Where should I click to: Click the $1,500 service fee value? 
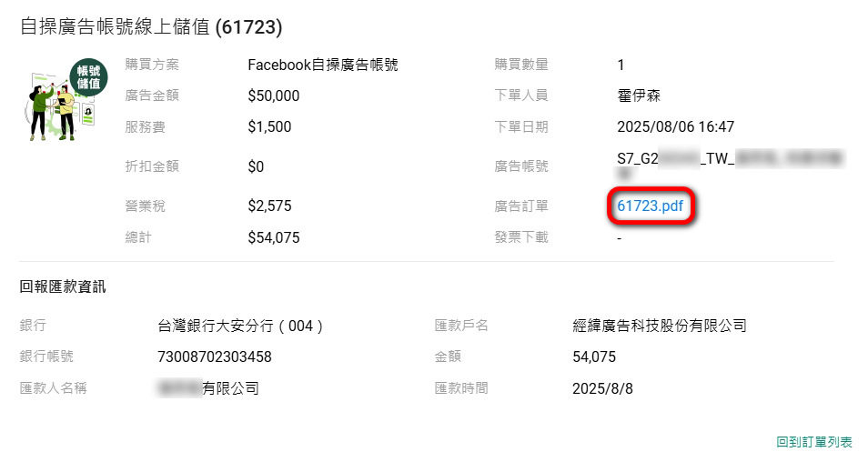click(x=269, y=126)
